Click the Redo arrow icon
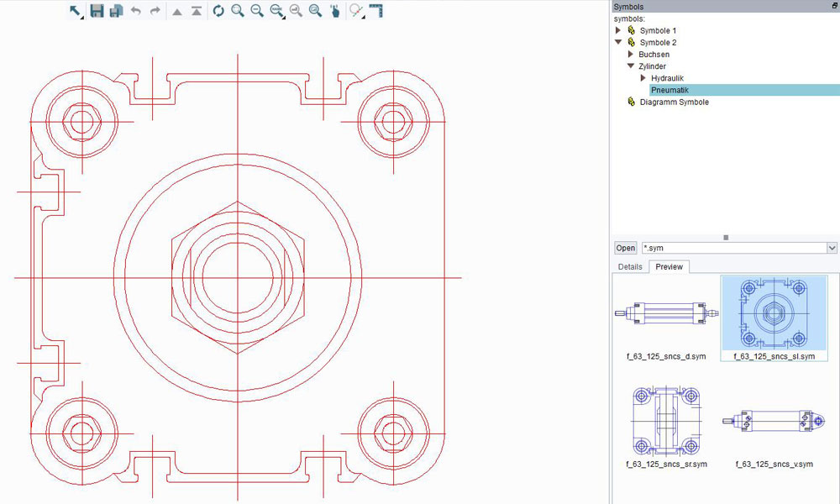The height and width of the screenshot is (504, 840). pos(155,11)
